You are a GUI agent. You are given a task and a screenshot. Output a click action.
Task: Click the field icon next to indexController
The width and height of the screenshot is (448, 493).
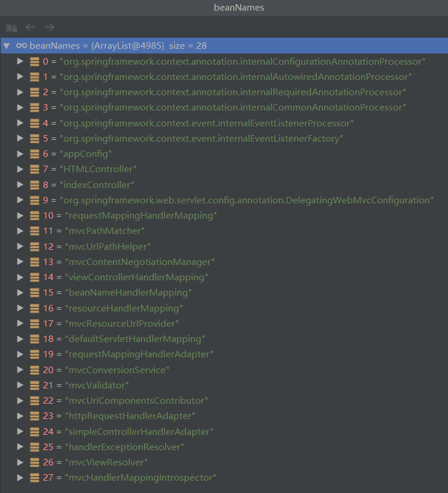(x=34, y=185)
